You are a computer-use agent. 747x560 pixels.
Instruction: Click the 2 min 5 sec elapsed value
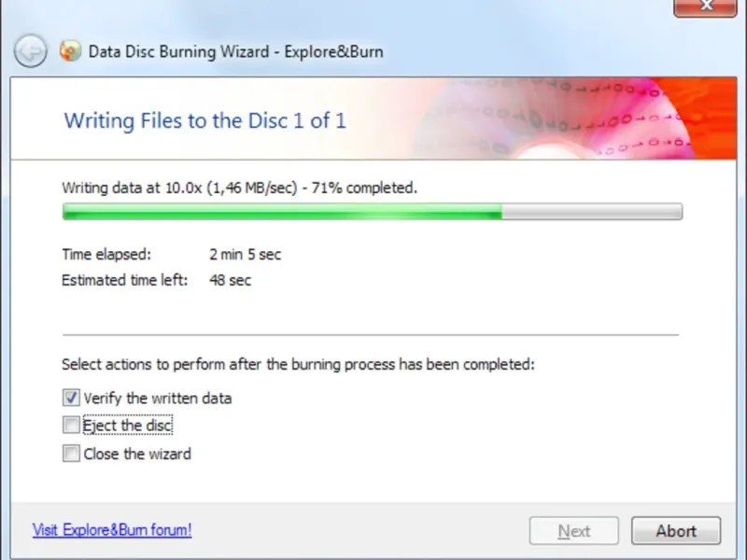[245, 254]
